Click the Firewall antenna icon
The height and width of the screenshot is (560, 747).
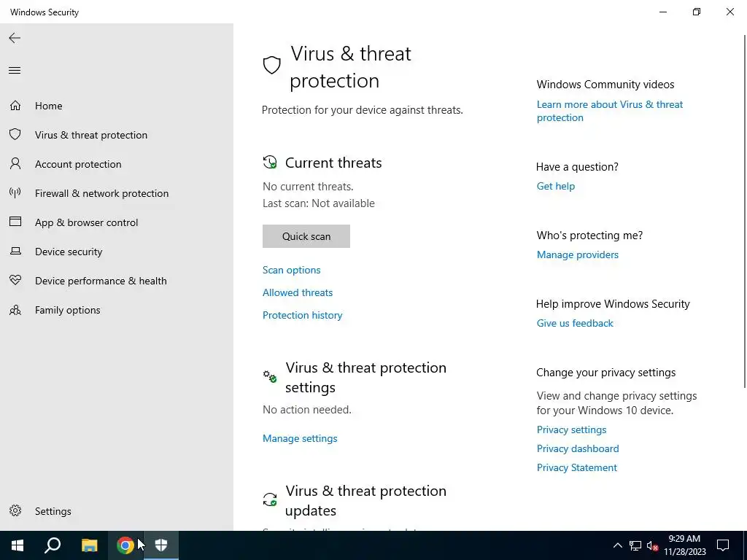pos(15,192)
